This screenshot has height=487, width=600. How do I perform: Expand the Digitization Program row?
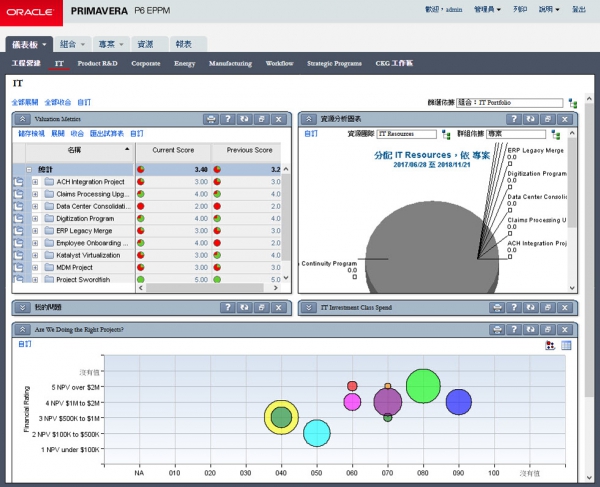coord(35,219)
